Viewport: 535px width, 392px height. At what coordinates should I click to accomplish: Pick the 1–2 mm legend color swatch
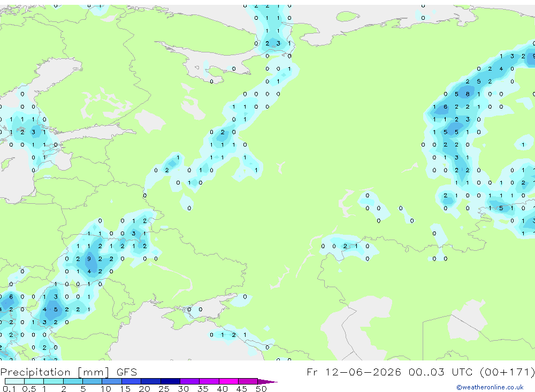tap(53, 381)
